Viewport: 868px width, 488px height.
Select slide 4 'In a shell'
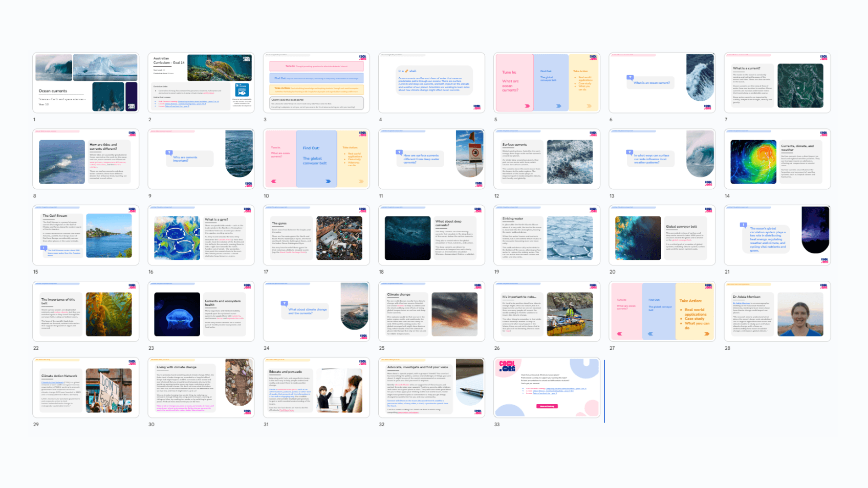click(x=431, y=82)
